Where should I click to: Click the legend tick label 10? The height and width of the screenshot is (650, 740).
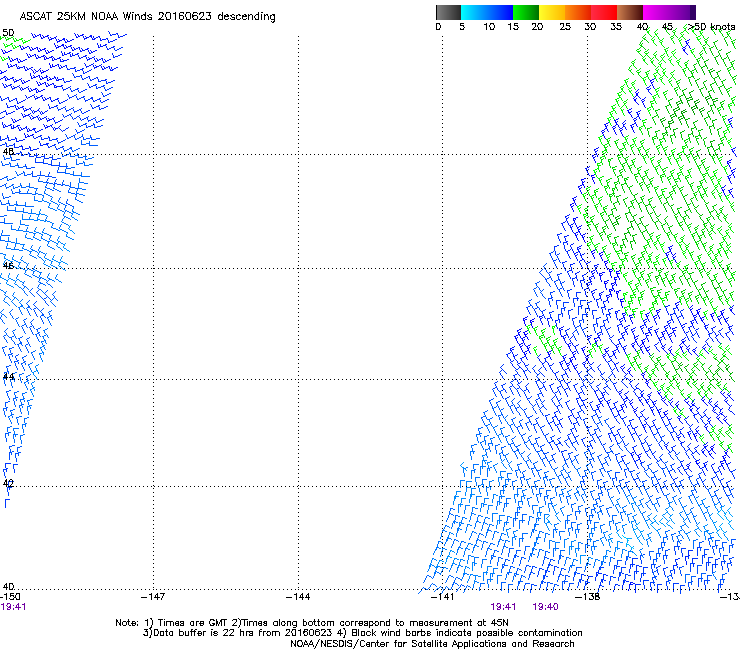point(489,27)
